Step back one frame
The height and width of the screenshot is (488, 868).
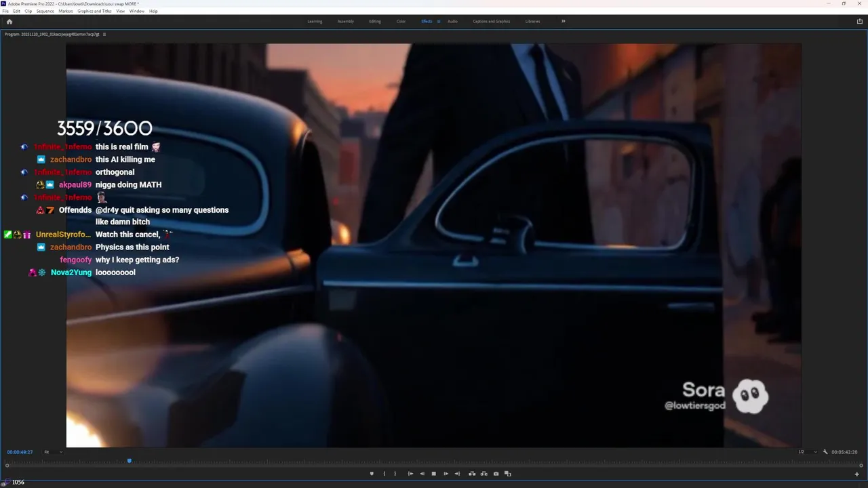pyautogui.click(x=422, y=474)
